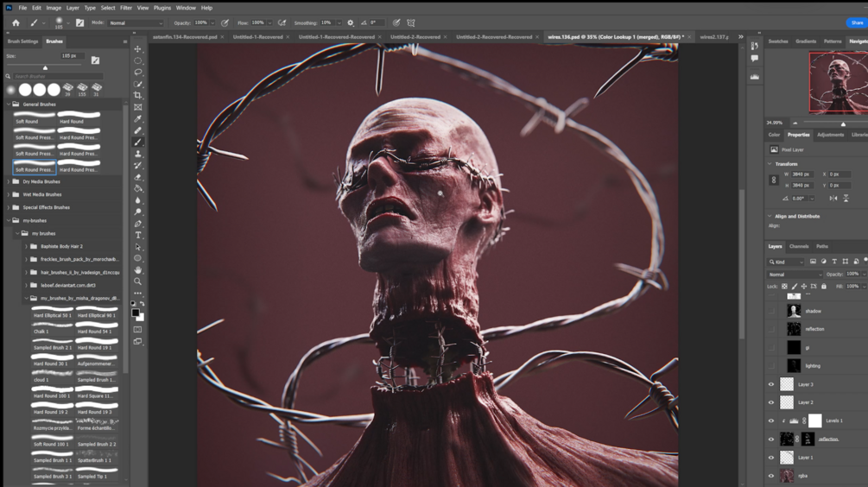Viewport: 868px width, 487px height.
Task: Select the Pen tool
Action: click(x=138, y=224)
